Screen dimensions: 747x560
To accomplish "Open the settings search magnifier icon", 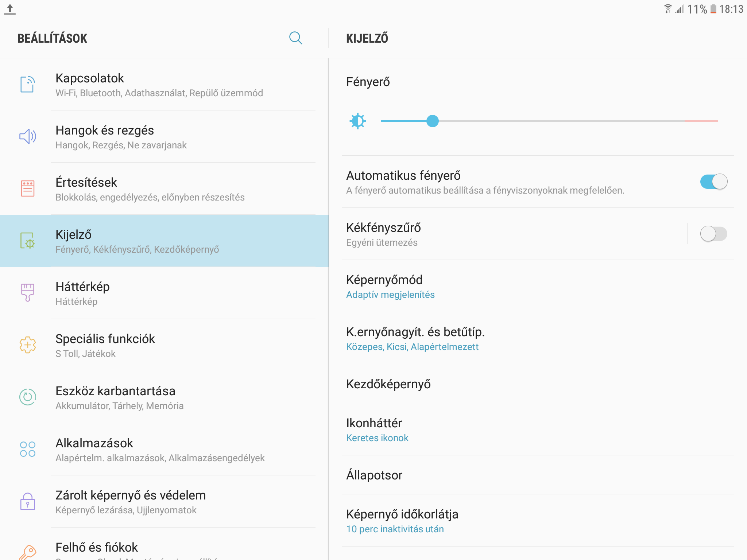I will point(295,38).
